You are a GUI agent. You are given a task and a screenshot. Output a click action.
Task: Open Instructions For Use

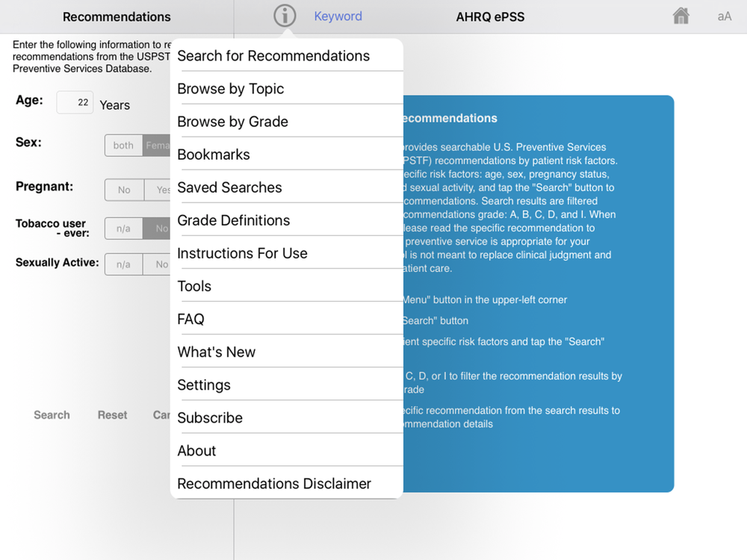(x=242, y=253)
